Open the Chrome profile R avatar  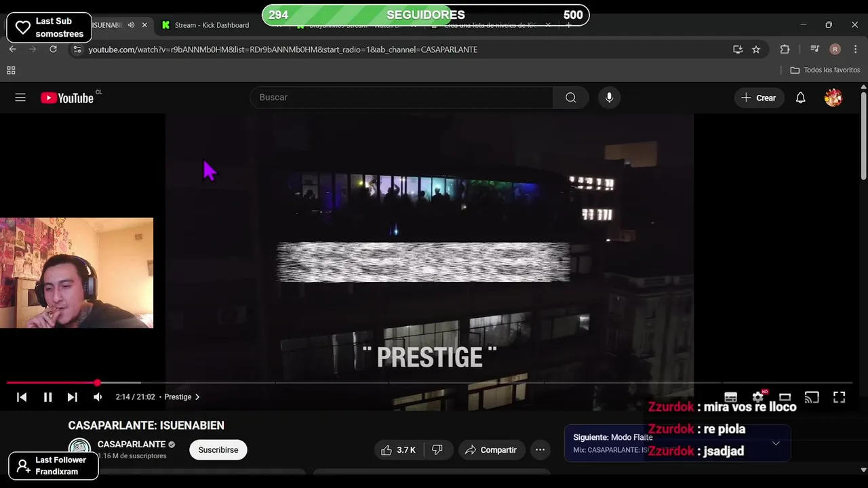[x=835, y=49]
